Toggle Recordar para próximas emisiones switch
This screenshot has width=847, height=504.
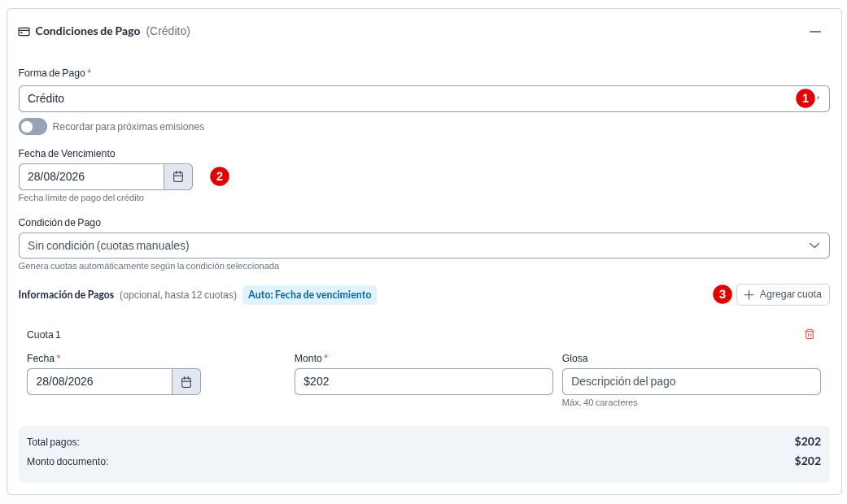click(33, 127)
